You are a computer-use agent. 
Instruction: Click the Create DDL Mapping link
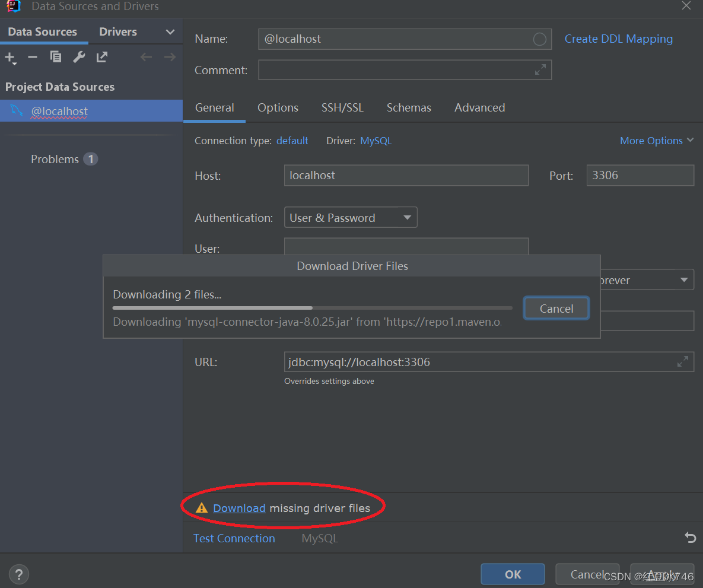tap(618, 39)
